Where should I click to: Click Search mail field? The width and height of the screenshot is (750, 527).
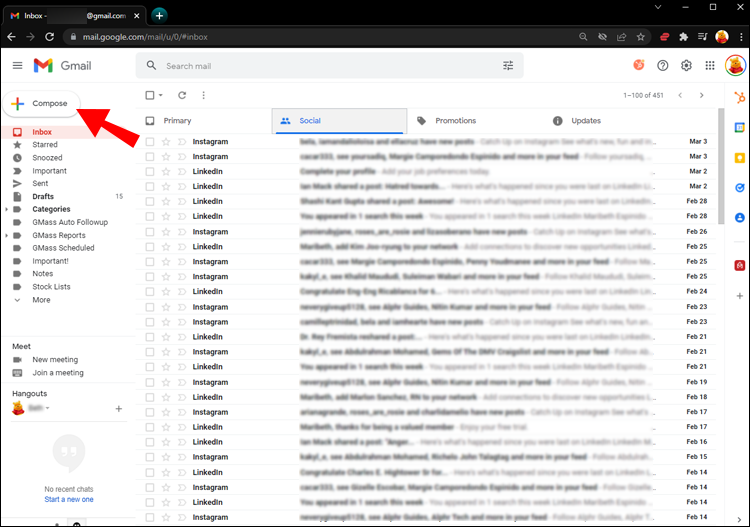[330, 66]
